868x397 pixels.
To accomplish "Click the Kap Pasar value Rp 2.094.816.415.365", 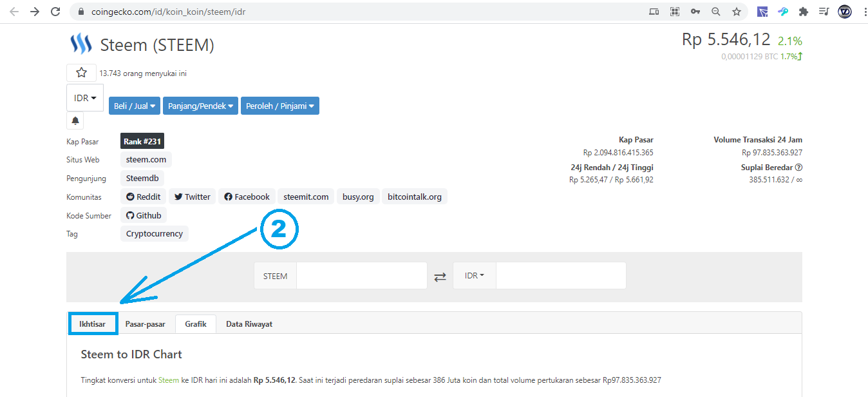I will tap(618, 153).
